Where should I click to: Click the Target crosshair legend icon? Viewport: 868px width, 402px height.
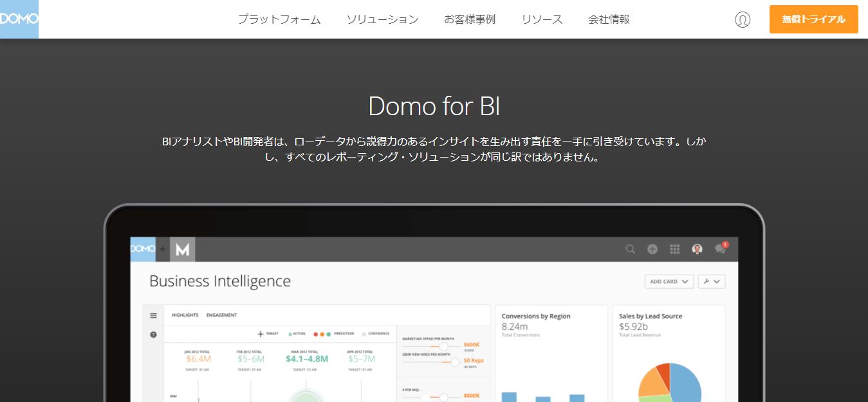[x=261, y=334]
